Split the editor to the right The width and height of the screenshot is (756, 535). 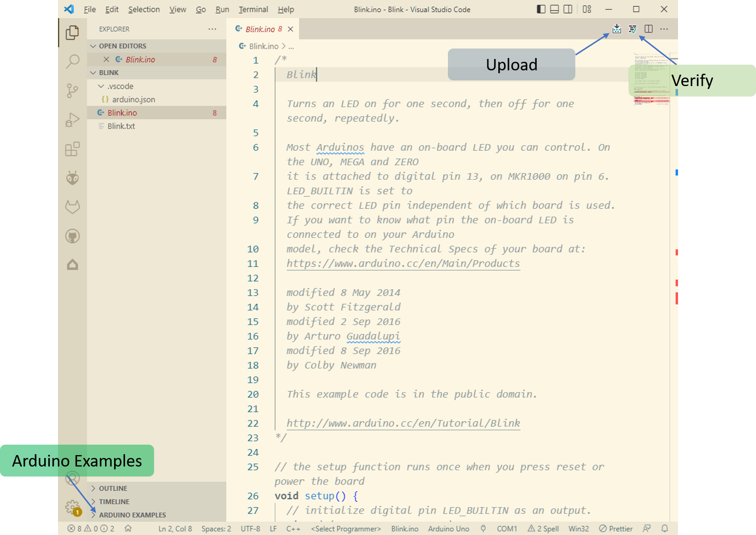tap(649, 29)
